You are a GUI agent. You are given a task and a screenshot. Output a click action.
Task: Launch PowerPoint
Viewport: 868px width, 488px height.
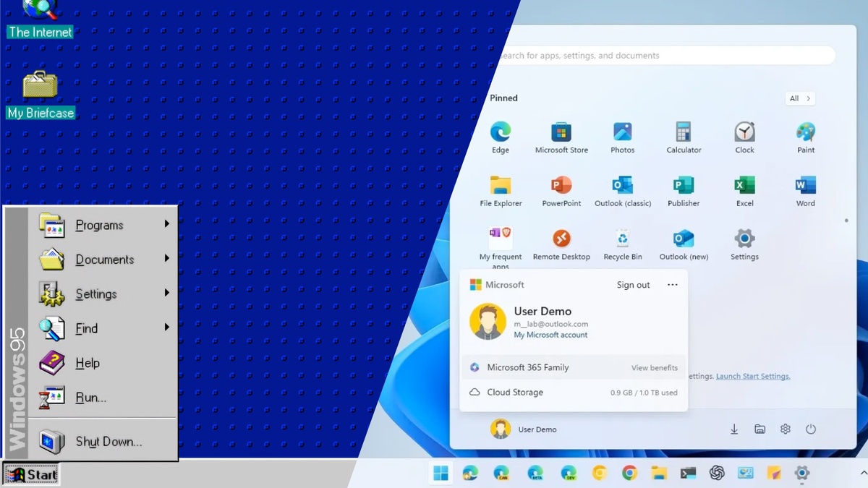561,191
